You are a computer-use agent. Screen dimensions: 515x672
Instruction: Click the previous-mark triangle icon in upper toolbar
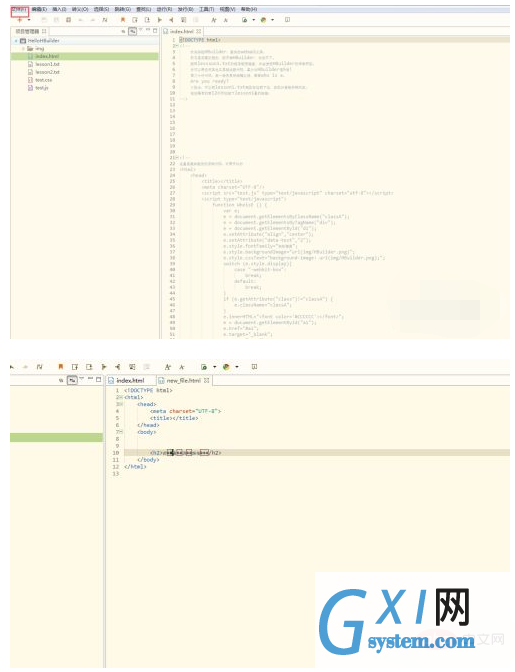(171, 20)
